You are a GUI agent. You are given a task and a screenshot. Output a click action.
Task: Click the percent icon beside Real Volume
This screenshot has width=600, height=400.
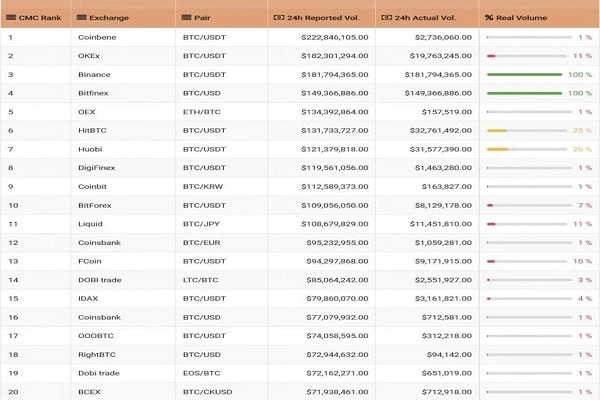point(489,17)
